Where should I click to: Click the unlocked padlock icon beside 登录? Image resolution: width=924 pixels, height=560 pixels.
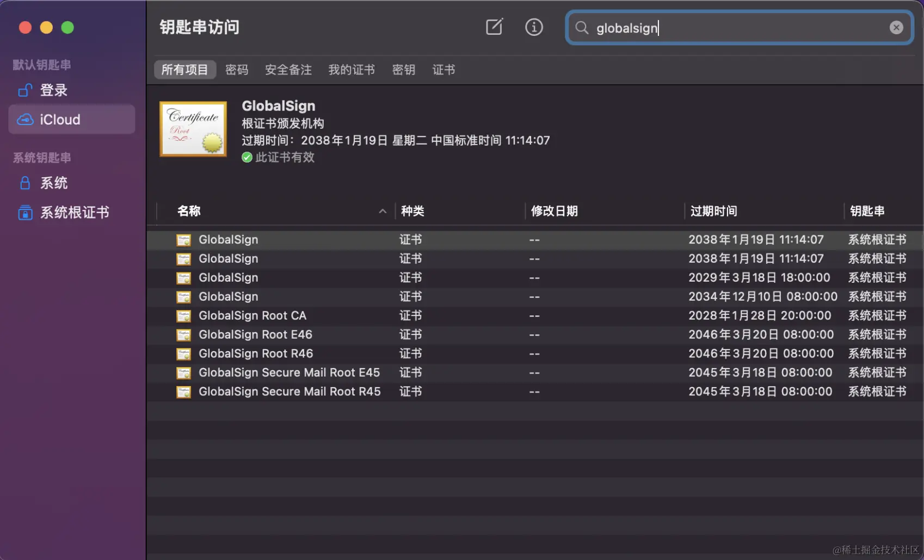click(x=25, y=90)
